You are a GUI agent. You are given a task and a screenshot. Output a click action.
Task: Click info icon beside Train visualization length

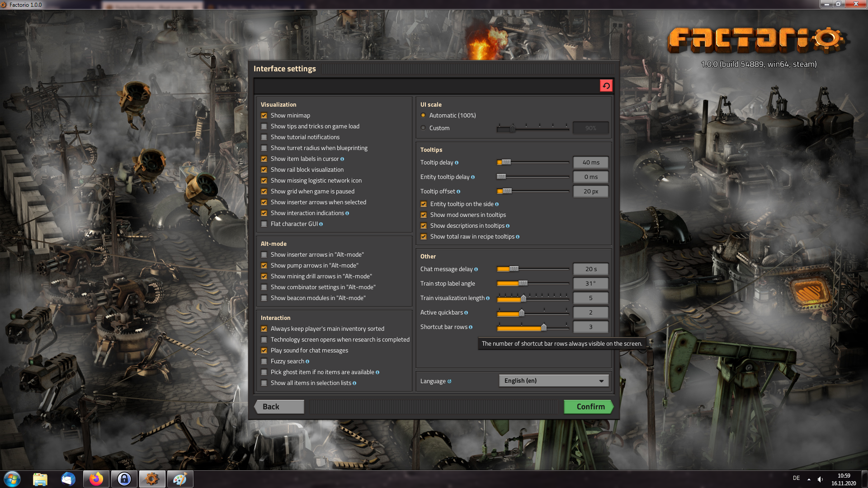488,298
